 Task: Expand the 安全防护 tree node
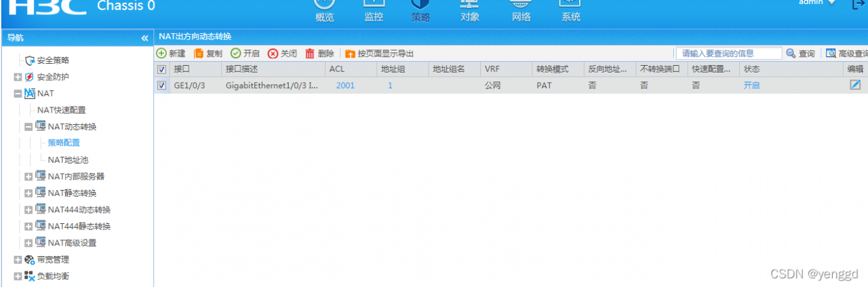pos(18,77)
